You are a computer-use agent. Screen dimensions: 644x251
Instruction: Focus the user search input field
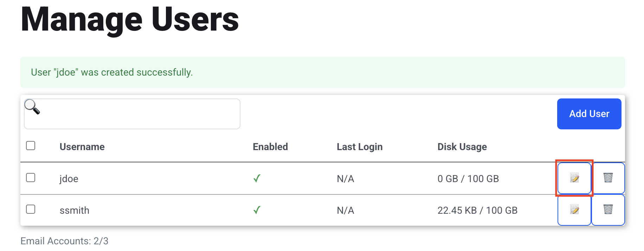132,114
